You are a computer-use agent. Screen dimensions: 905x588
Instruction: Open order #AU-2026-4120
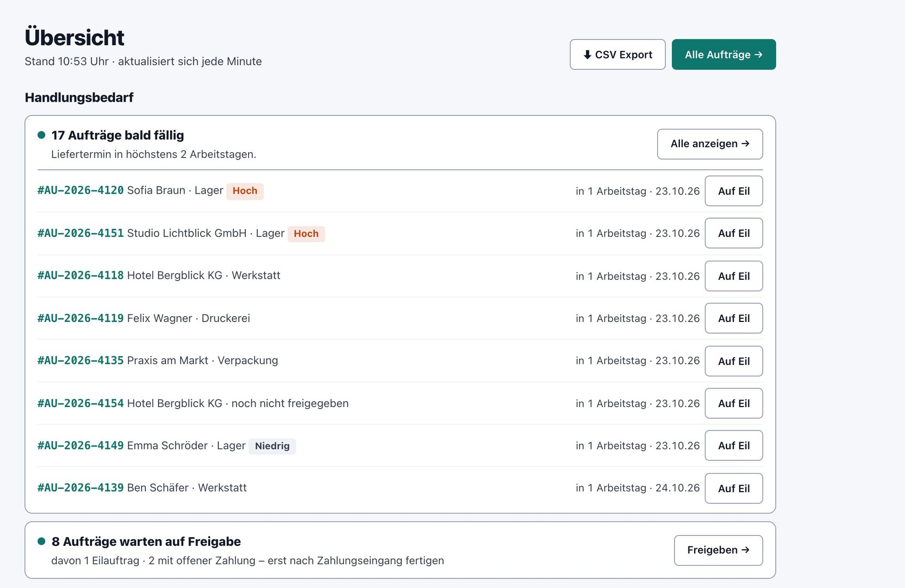tap(80, 190)
